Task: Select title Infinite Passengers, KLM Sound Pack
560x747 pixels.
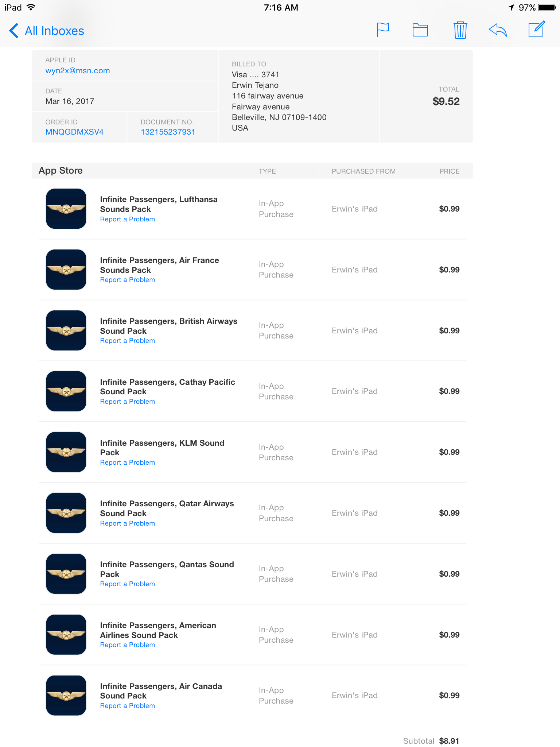Action: [162, 448]
